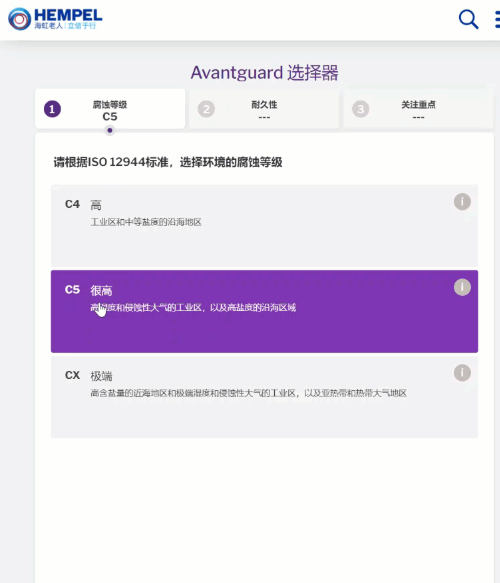Click the ISO 12944 instruction text
The width and height of the screenshot is (500, 583).
pos(168,162)
